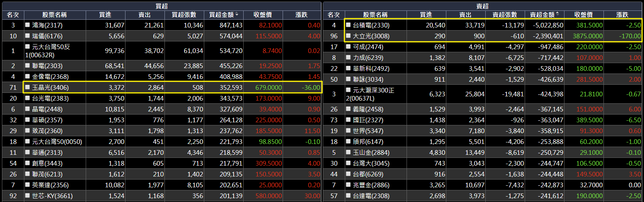Viewport: 644px width, 202px height.
Task: Click the 賣超張數 column header
Action: (x=505, y=15)
